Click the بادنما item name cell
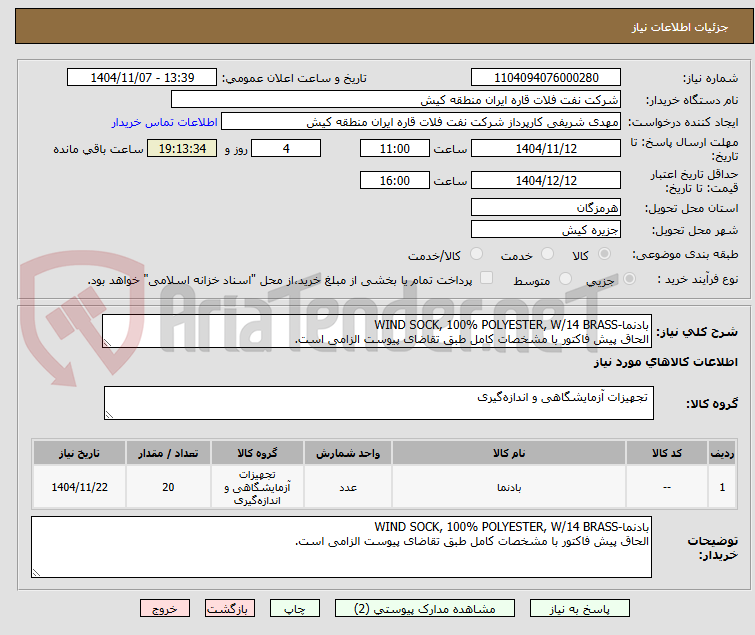Image resolution: width=755 pixels, height=635 pixels. click(x=509, y=487)
